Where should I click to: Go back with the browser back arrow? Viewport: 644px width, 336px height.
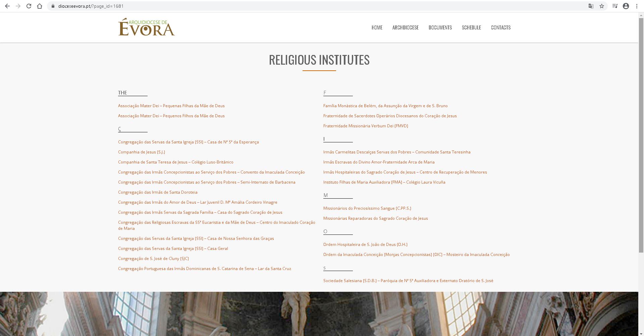tap(7, 6)
